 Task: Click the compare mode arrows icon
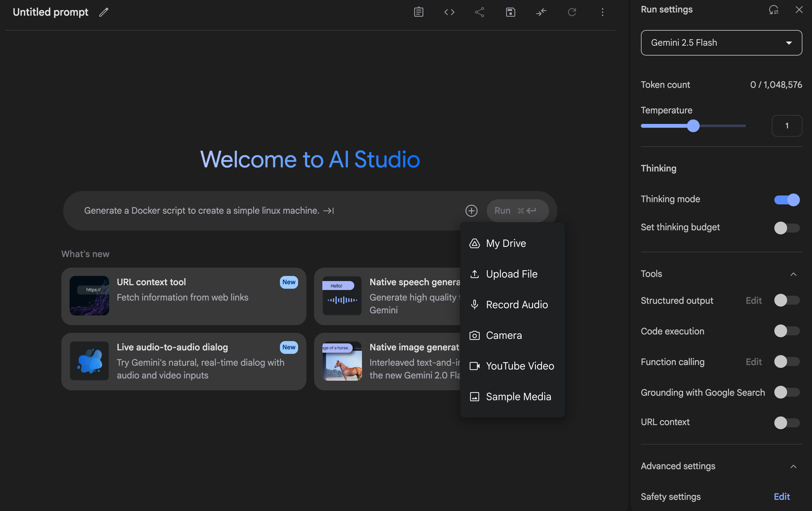click(541, 12)
